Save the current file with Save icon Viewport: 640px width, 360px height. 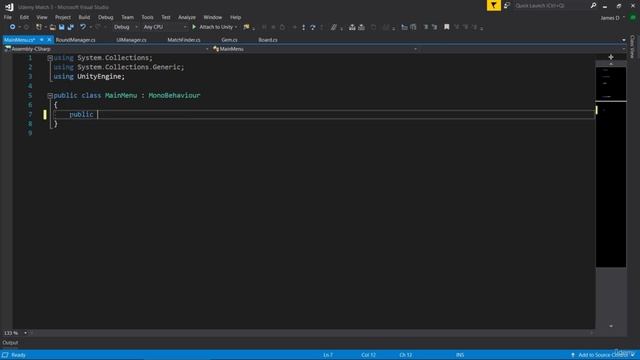click(62, 27)
